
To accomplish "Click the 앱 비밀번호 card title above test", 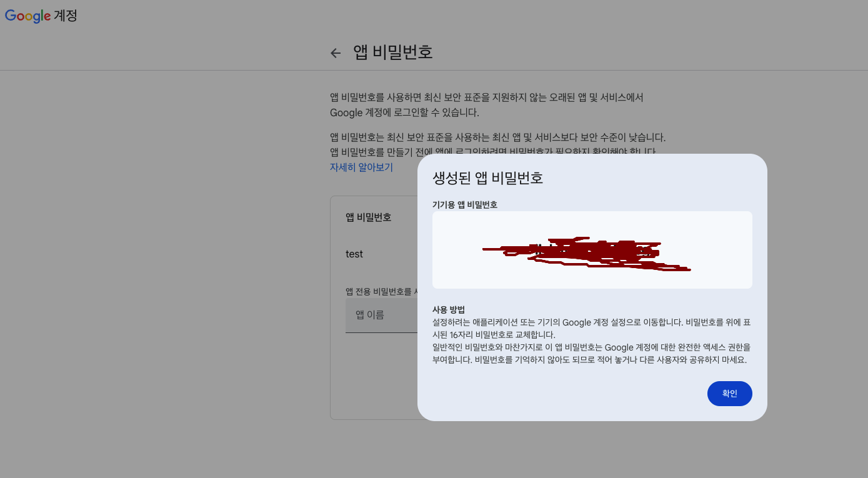I will pos(369,217).
